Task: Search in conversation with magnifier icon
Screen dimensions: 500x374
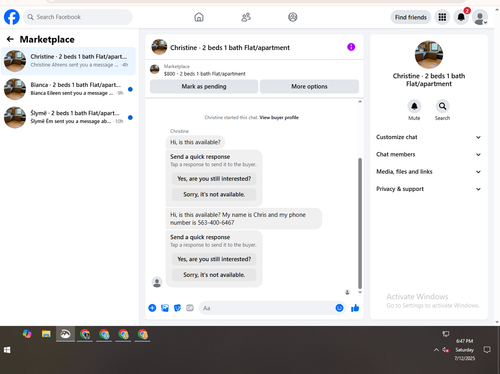Action: (x=442, y=106)
